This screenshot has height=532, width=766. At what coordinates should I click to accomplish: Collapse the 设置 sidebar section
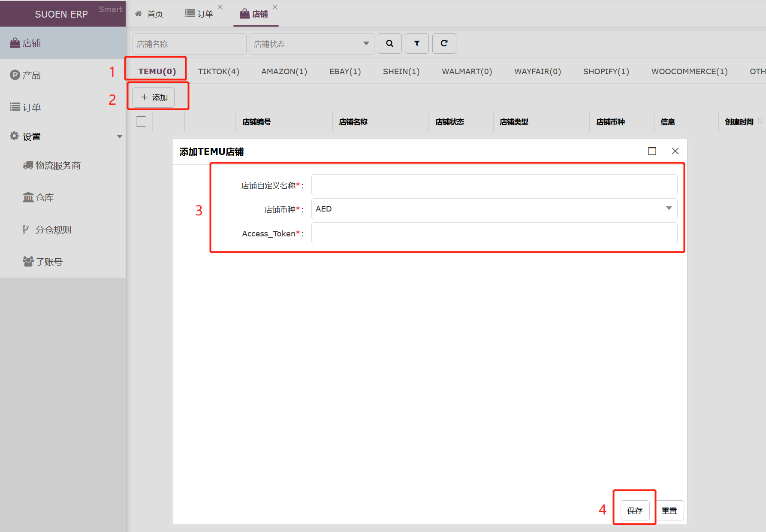63,136
